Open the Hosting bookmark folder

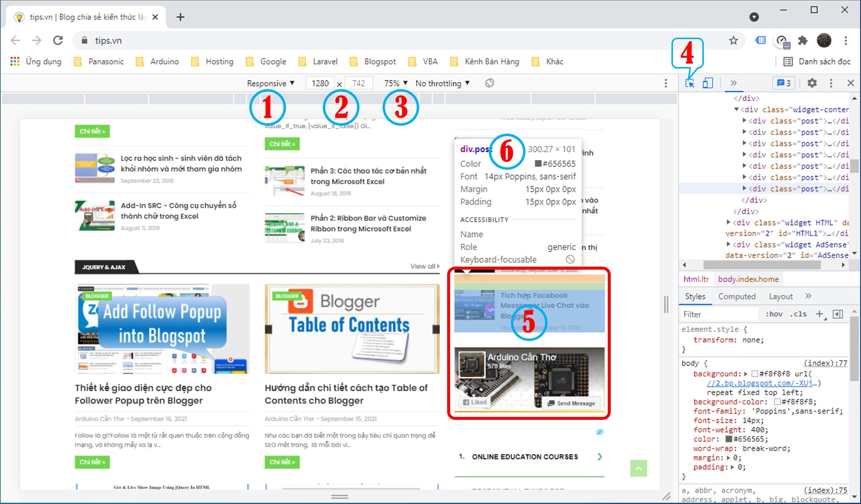pos(212,62)
